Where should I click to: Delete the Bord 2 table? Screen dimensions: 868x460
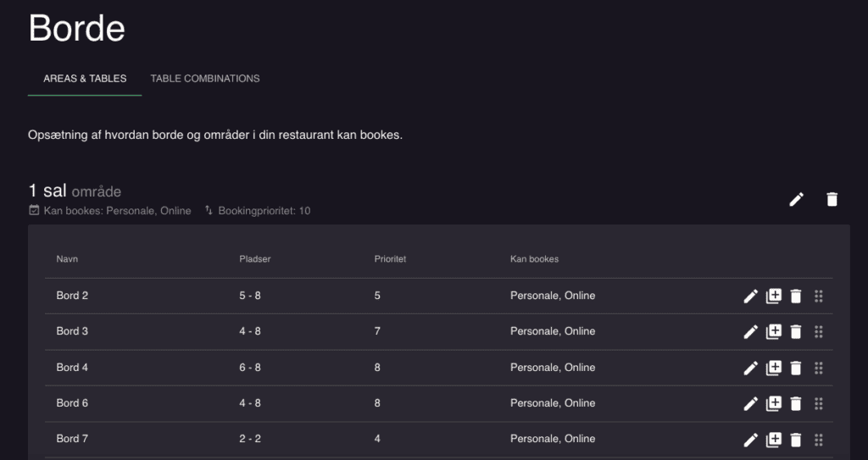795,297
